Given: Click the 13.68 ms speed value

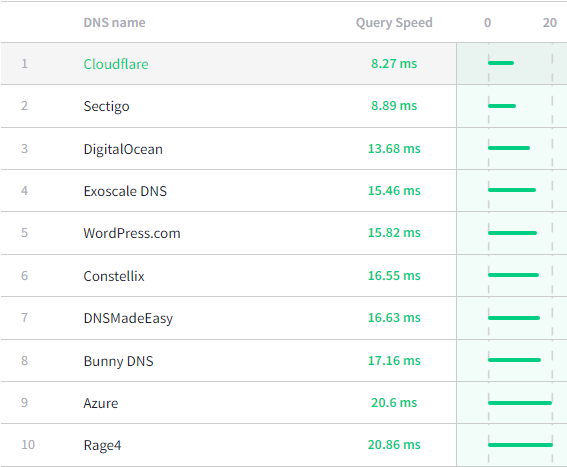Looking at the screenshot, I should click(x=394, y=149).
